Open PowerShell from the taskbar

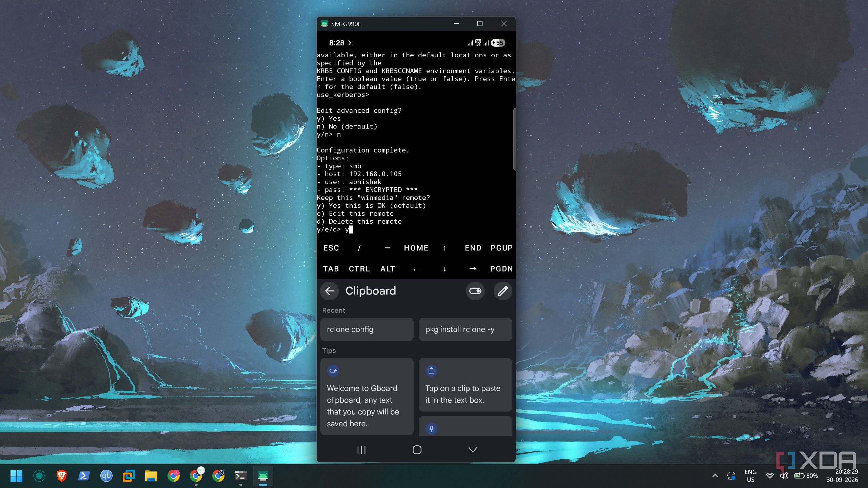[84, 476]
